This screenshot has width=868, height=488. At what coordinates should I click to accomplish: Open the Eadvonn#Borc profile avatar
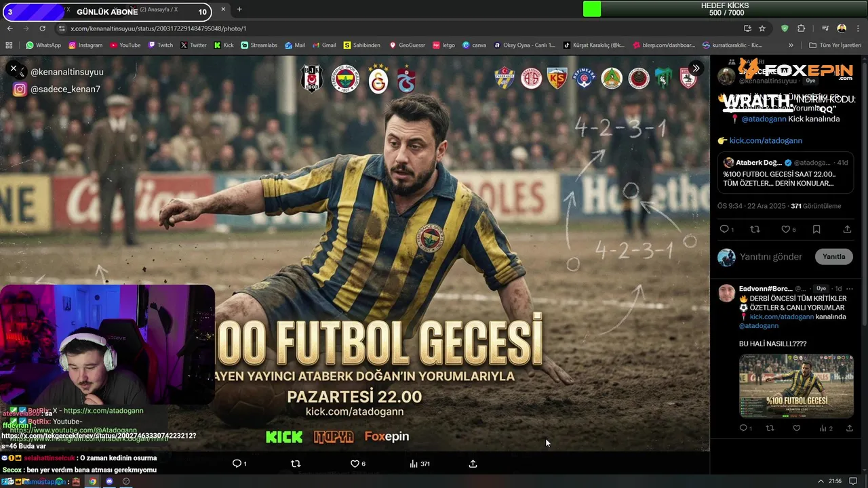point(726,293)
